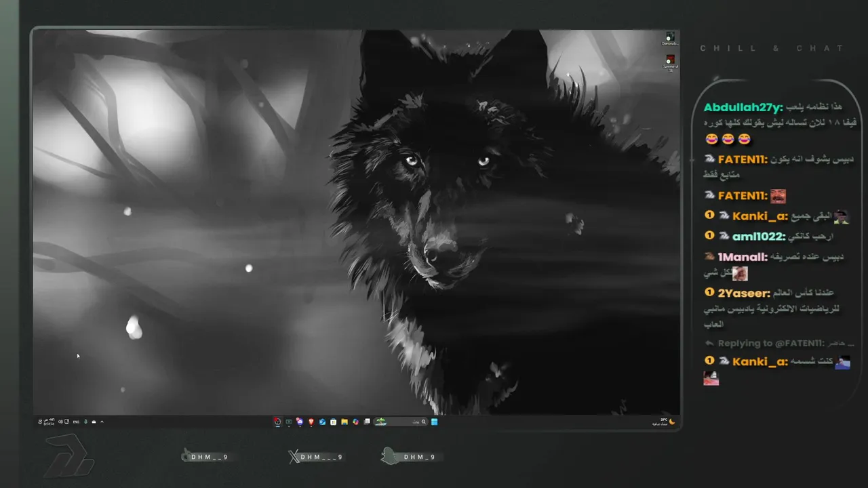This screenshot has width=868, height=488.
Task: Open Microsoft Store from the taskbar
Action: (x=333, y=422)
